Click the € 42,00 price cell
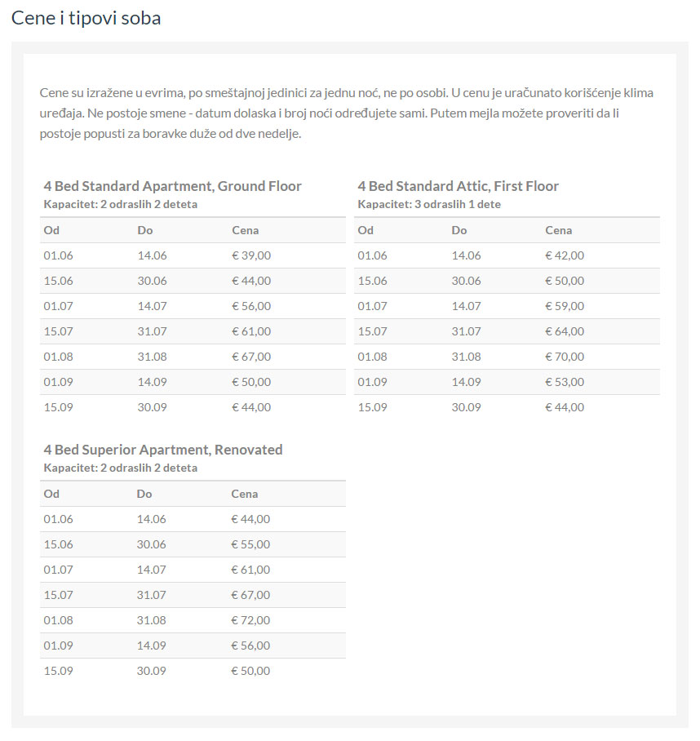Screen dimensions: 700x741 [565, 255]
